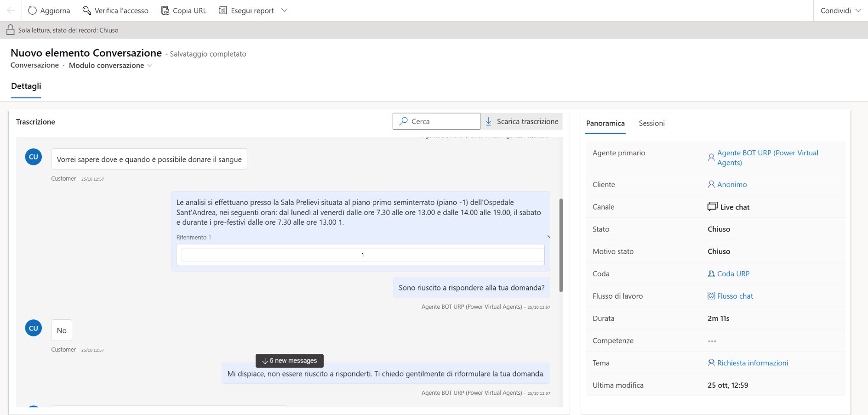Collapse the Riferimento 1 section chevron

(548, 237)
